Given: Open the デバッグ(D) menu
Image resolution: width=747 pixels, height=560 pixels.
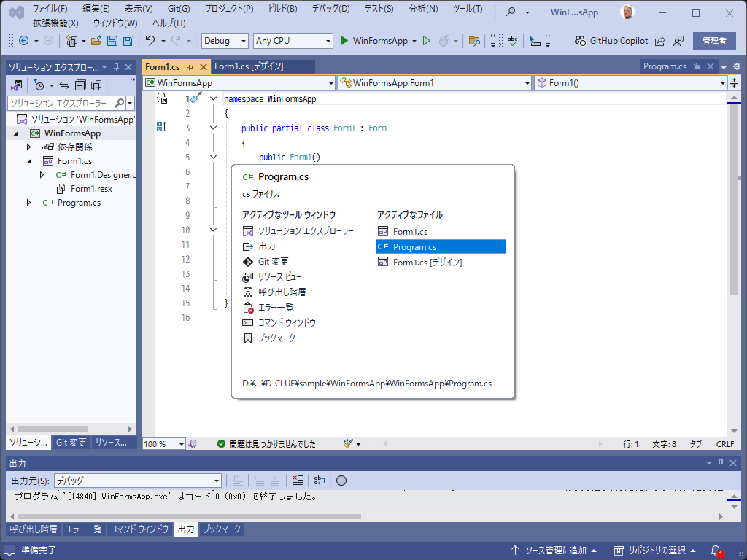Looking at the screenshot, I should (330, 9).
